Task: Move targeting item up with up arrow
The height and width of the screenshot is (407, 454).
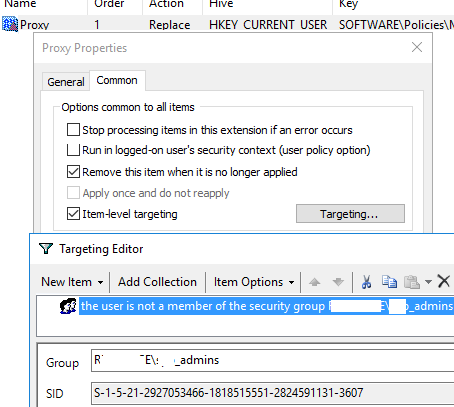Action: click(x=314, y=282)
